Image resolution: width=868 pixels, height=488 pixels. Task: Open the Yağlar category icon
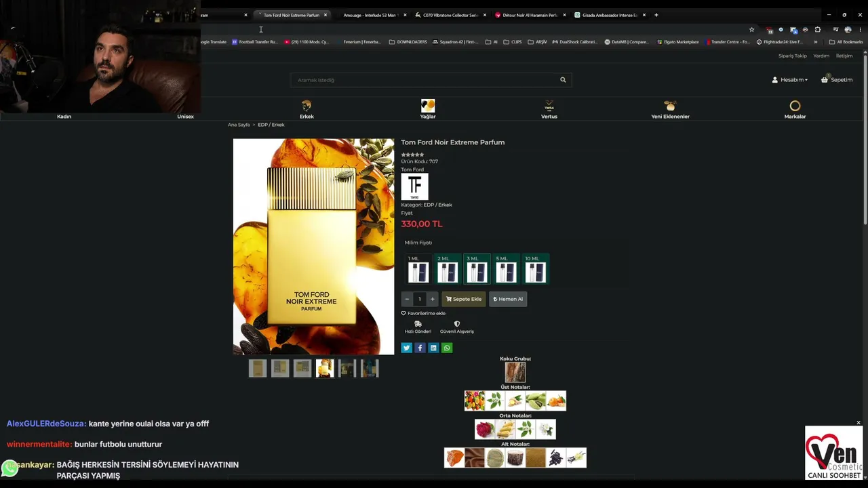[428, 106]
